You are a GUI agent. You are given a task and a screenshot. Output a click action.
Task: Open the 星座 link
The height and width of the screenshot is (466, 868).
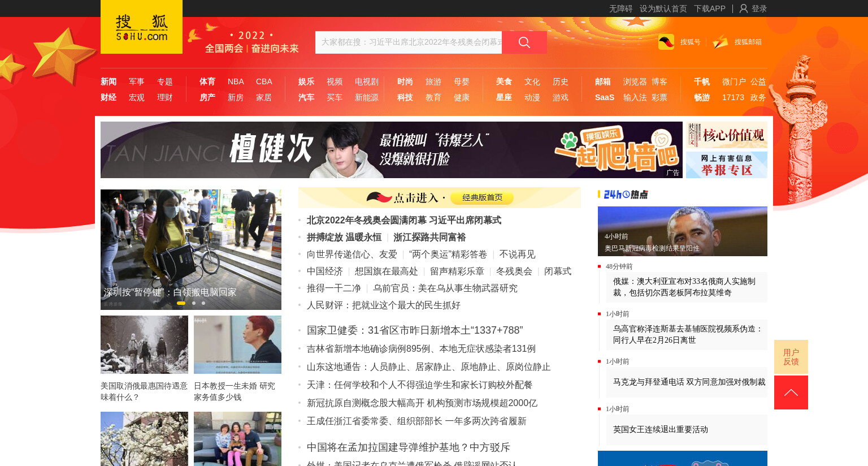click(x=504, y=97)
